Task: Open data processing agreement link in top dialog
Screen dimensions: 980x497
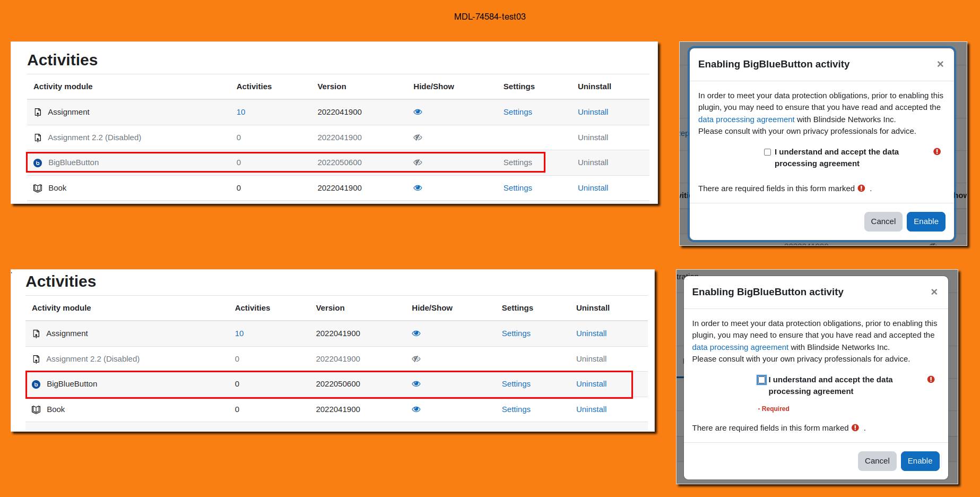Action: click(x=746, y=119)
